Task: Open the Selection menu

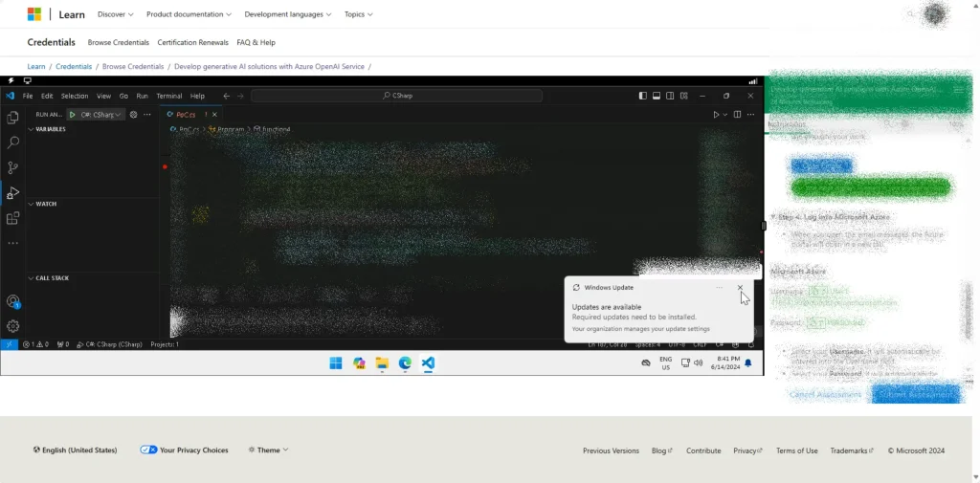Action: click(75, 97)
